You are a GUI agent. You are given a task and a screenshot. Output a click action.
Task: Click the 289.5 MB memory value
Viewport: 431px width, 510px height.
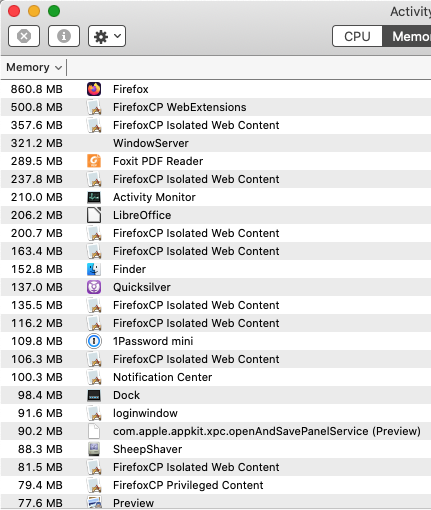[37, 161]
